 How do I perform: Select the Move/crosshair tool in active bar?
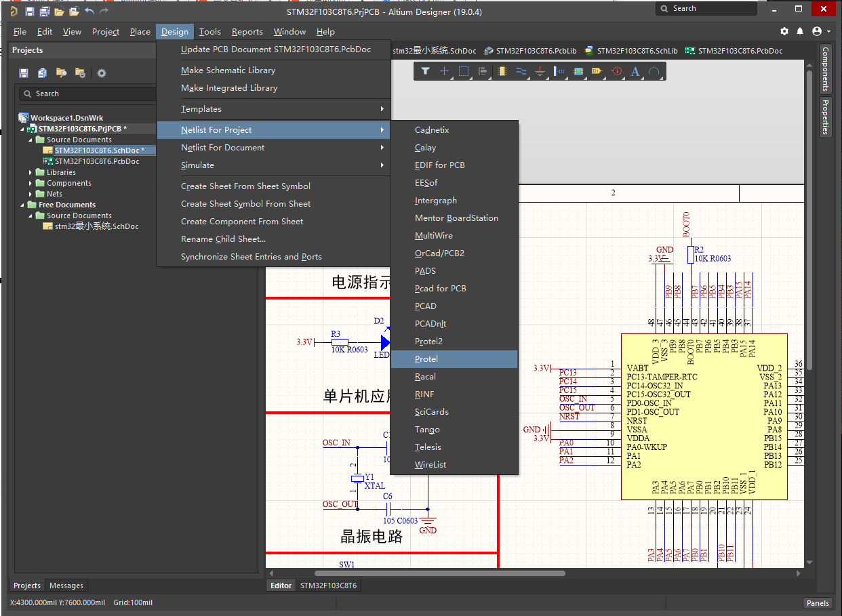click(444, 71)
